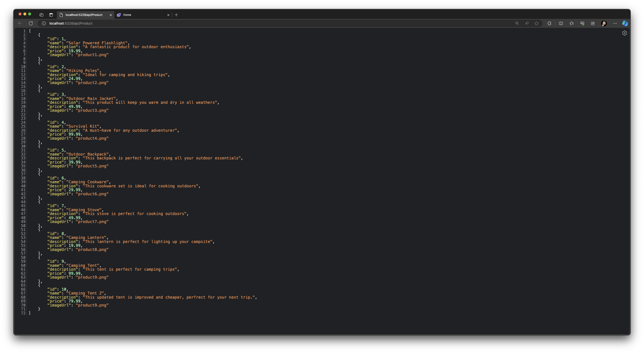The image size is (644, 353).
Task: Open Browser essentials heart icon
Action: pos(582,23)
